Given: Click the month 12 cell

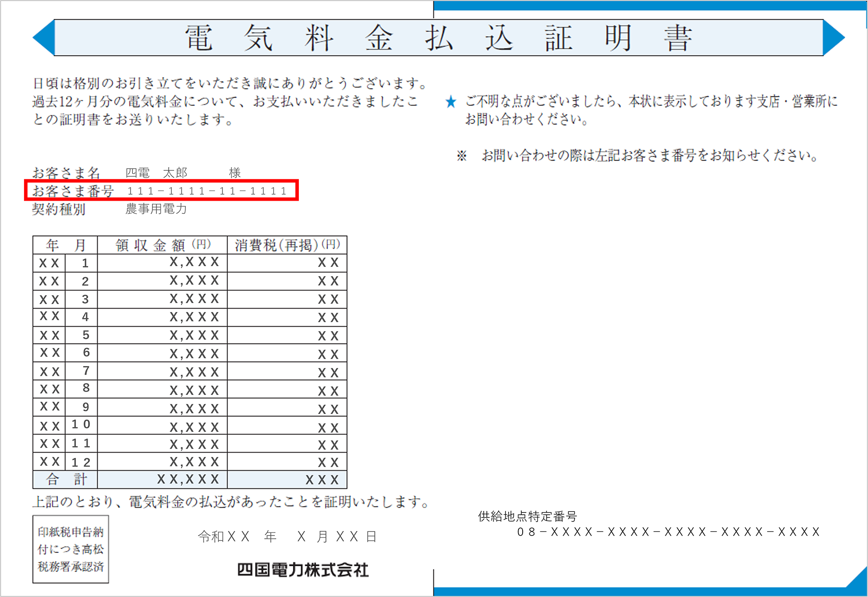Looking at the screenshot, I should tap(82, 462).
